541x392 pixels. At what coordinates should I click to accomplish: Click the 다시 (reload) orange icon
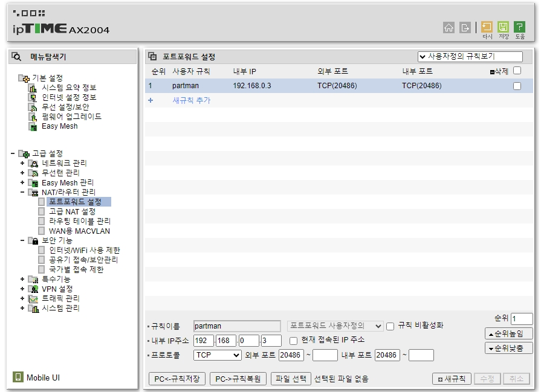487,27
